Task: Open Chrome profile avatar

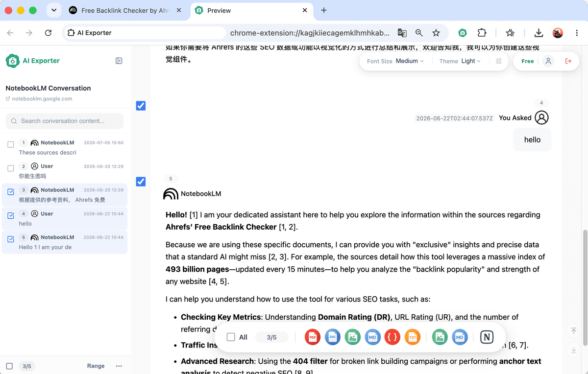Action: click(558, 33)
